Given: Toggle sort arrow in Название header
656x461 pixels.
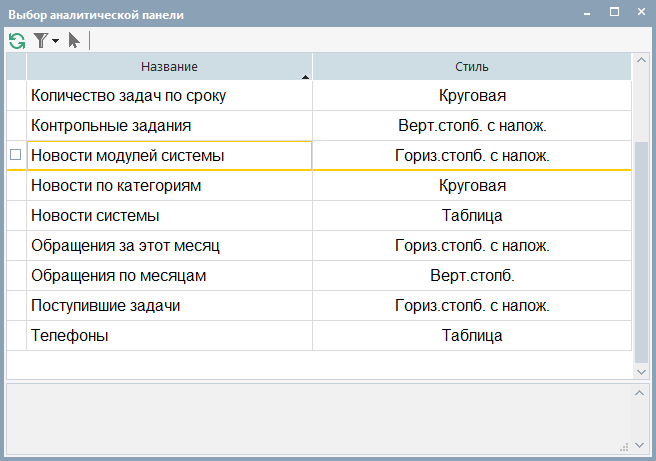Looking at the screenshot, I should click(305, 77).
